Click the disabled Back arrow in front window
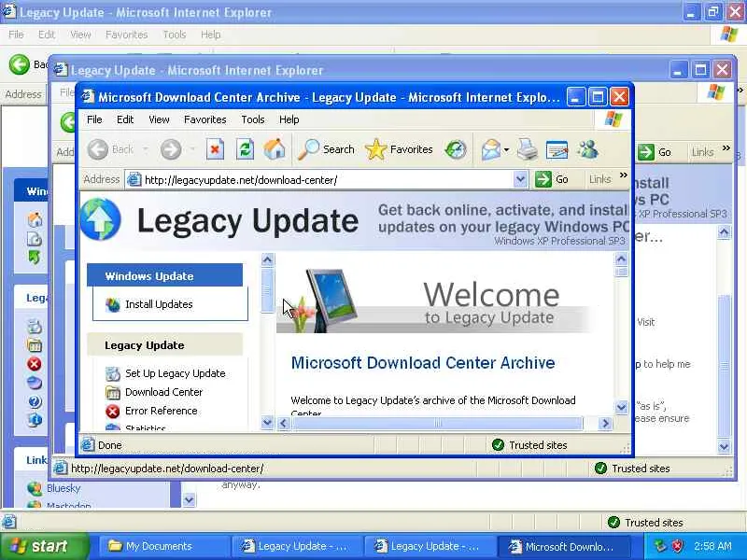Viewport: 747px width, 560px height. tap(98, 149)
